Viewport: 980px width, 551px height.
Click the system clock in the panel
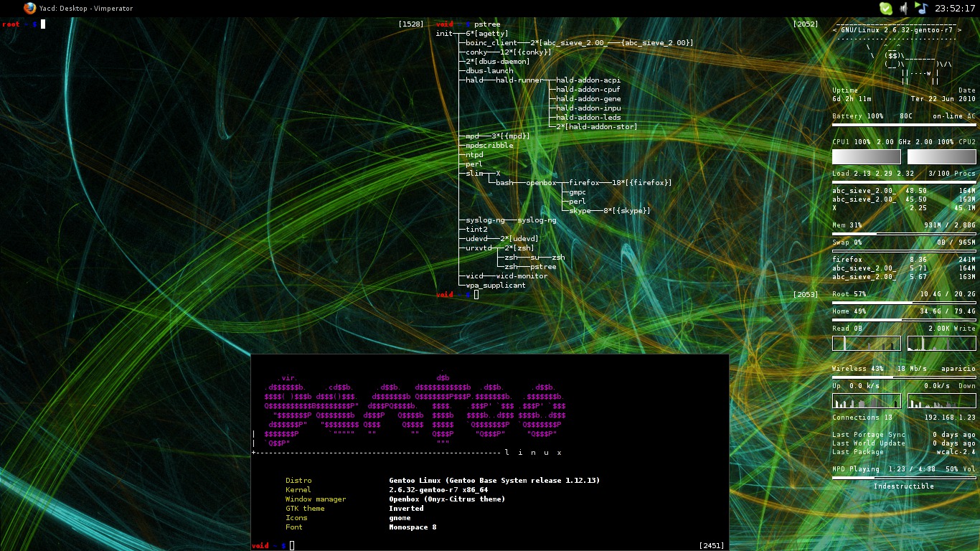[954, 9]
